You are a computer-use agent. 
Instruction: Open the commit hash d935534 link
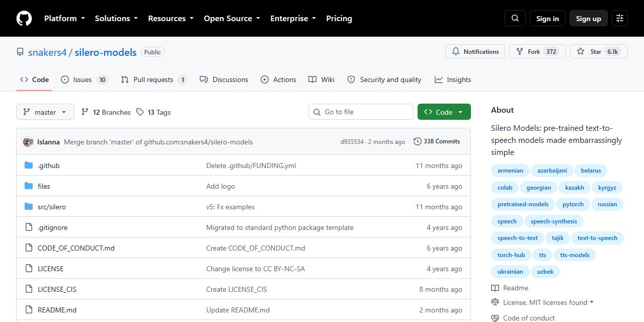(352, 142)
